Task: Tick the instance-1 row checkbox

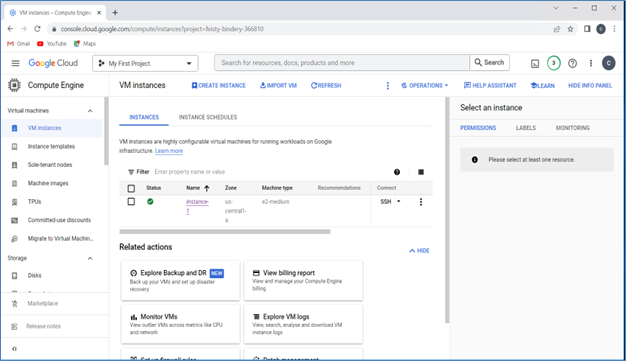Action: [131, 202]
